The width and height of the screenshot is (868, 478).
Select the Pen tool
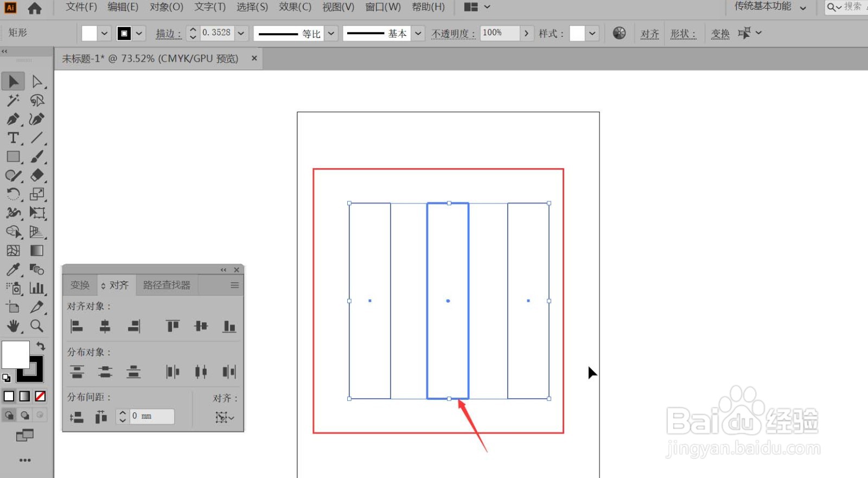click(13, 119)
